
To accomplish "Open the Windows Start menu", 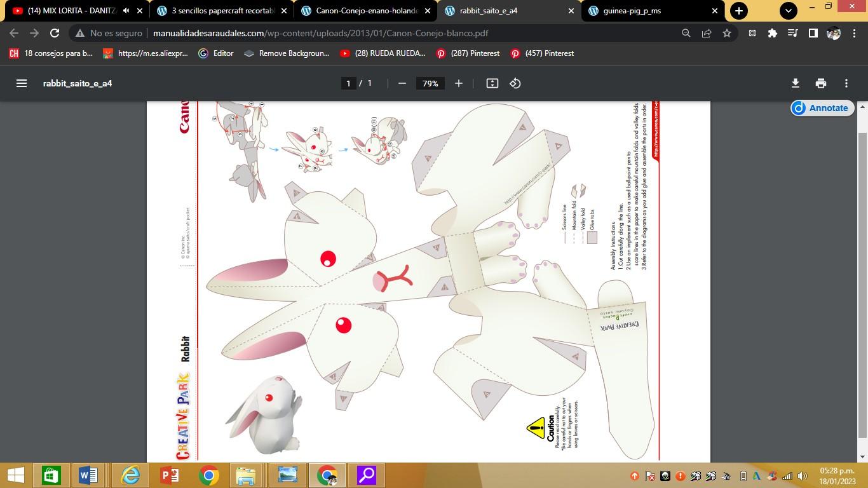I will coord(16,475).
